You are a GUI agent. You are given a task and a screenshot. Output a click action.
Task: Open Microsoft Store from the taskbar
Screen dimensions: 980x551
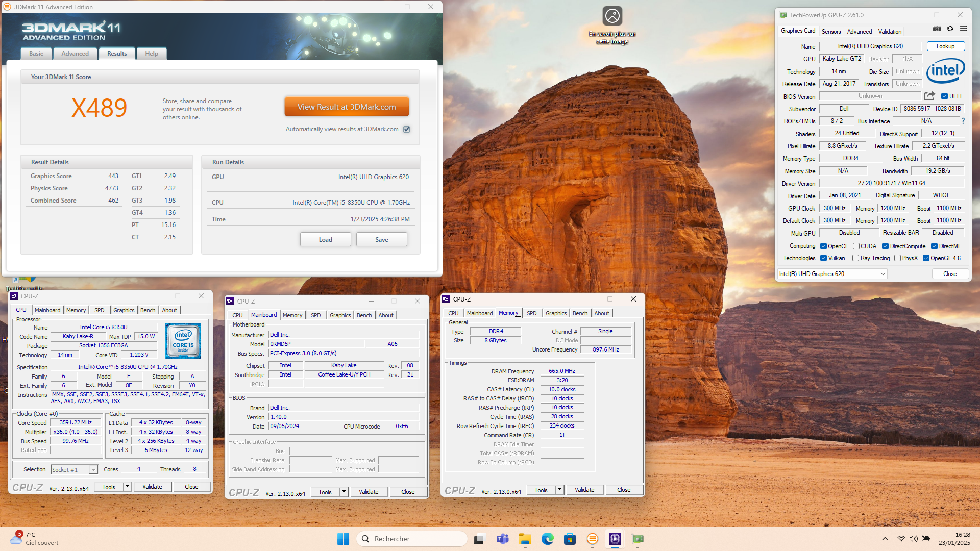[570, 539]
